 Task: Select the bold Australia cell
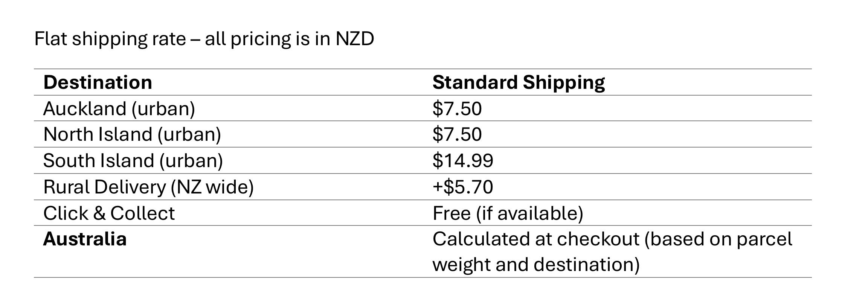(85, 239)
